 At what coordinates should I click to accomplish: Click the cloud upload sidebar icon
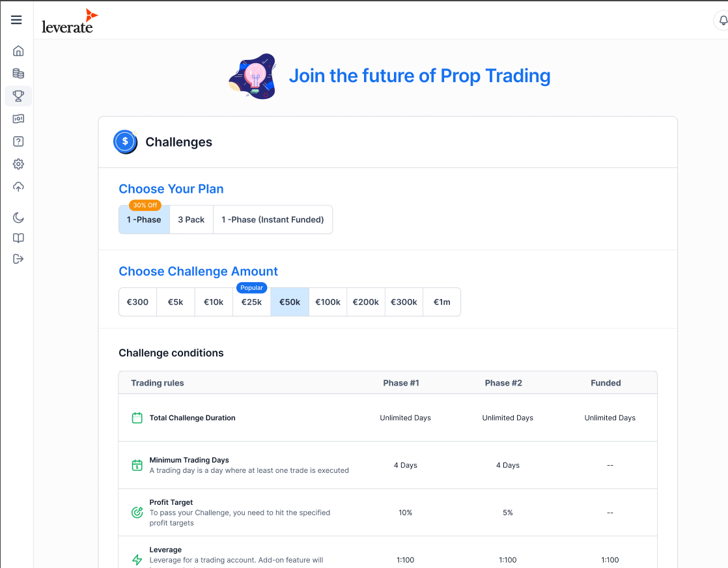(18, 187)
